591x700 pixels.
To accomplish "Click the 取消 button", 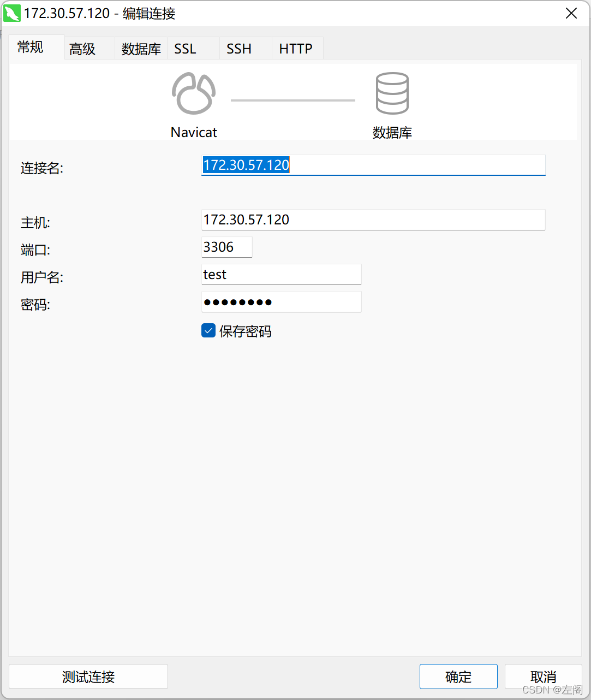I will click(x=542, y=677).
